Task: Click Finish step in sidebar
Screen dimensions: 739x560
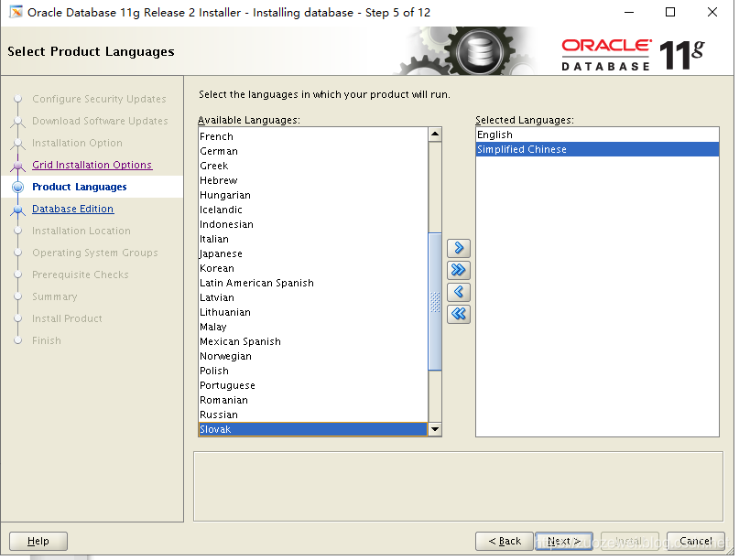Action: pyautogui.click(x=46, y=340)
